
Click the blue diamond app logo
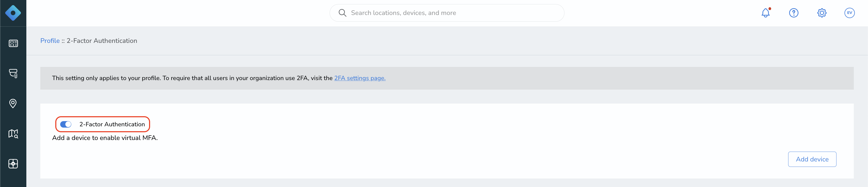click(13, 13)
